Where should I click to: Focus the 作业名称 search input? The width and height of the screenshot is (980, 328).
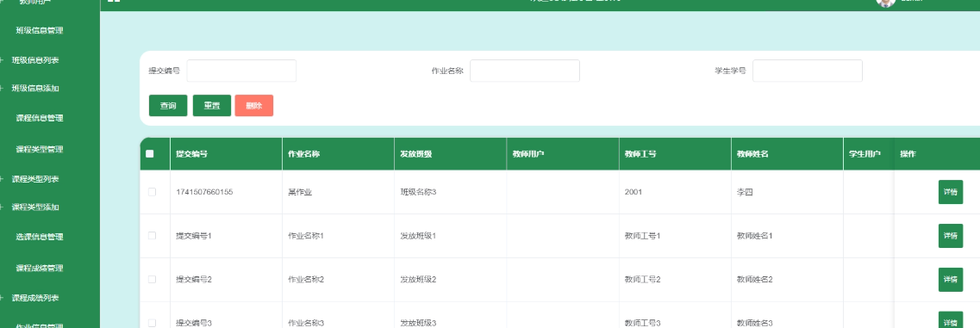click(524, 71)
